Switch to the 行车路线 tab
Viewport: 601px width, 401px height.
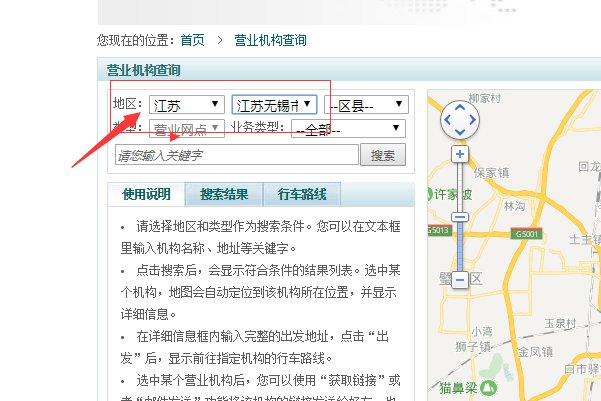[x=302, y=194]
